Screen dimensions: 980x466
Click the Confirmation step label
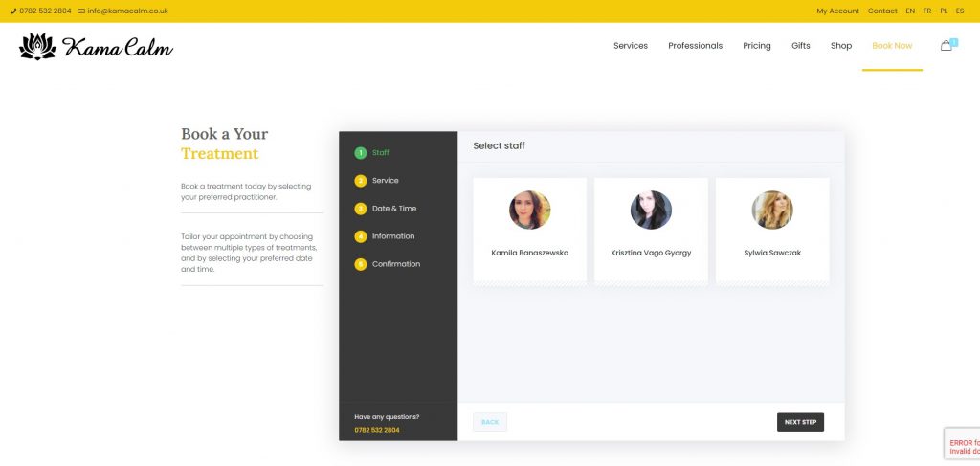coord(396,264)
